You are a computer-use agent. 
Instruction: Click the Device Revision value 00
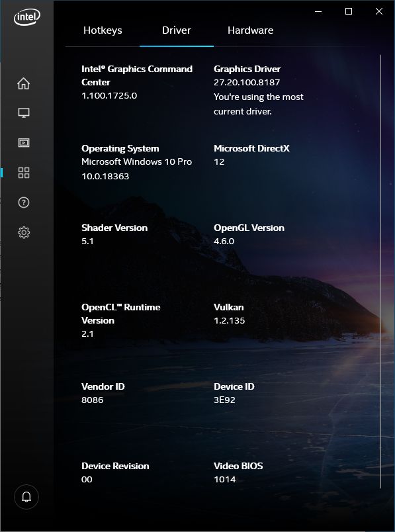tap(87, 480)
